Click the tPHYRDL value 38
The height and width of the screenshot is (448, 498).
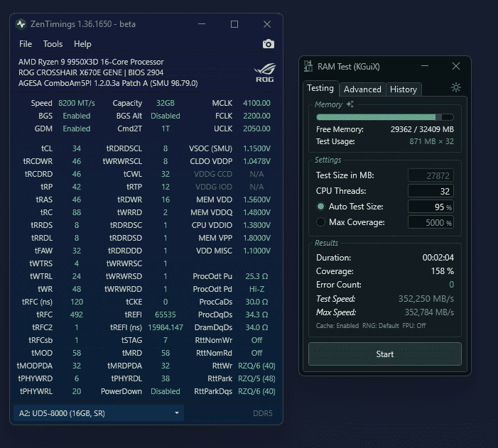pyautogui.click(x=165, y=378)
